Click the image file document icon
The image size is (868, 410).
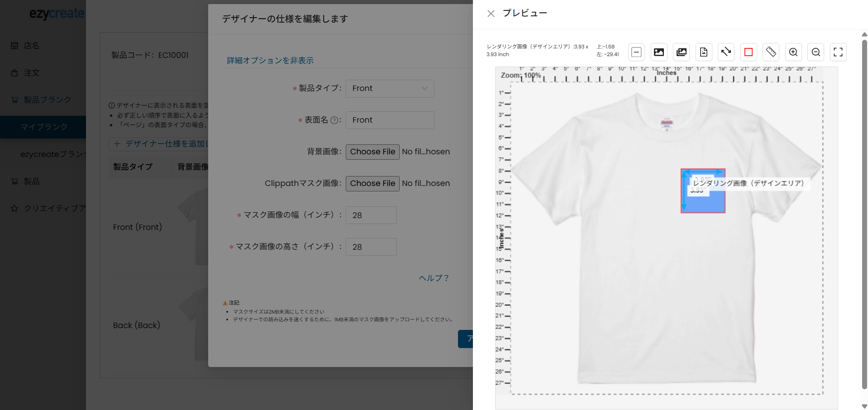click(x=703, y=52)
